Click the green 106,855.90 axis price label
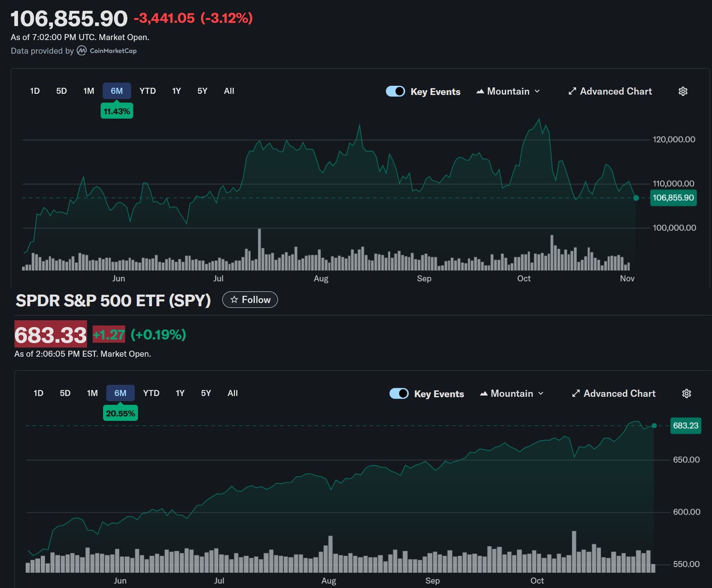This screenshot has width=712, height=588. click(673, 198)
